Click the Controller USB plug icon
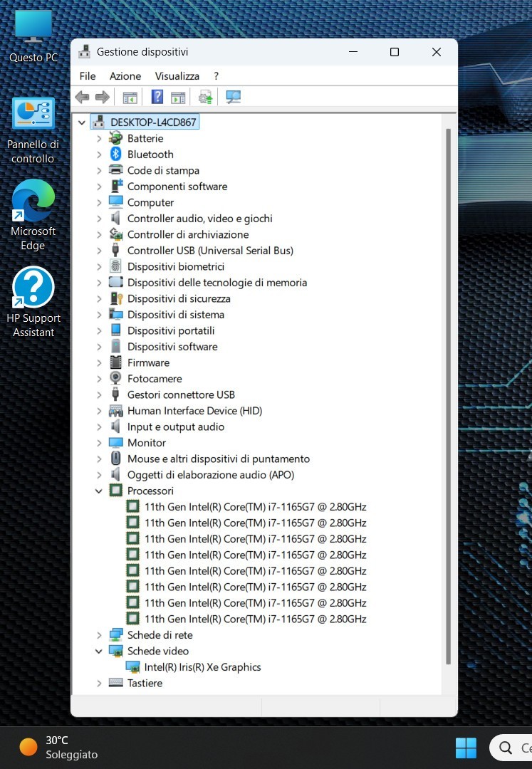 [115, 250]
